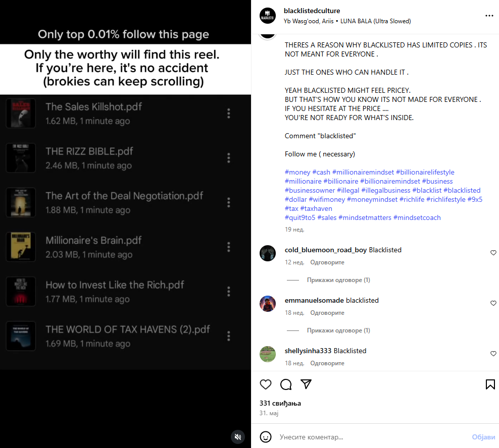Show replies under emmanuelsomade comment
499x448 pixels.
pyautogui.click(x=338, y=330)
